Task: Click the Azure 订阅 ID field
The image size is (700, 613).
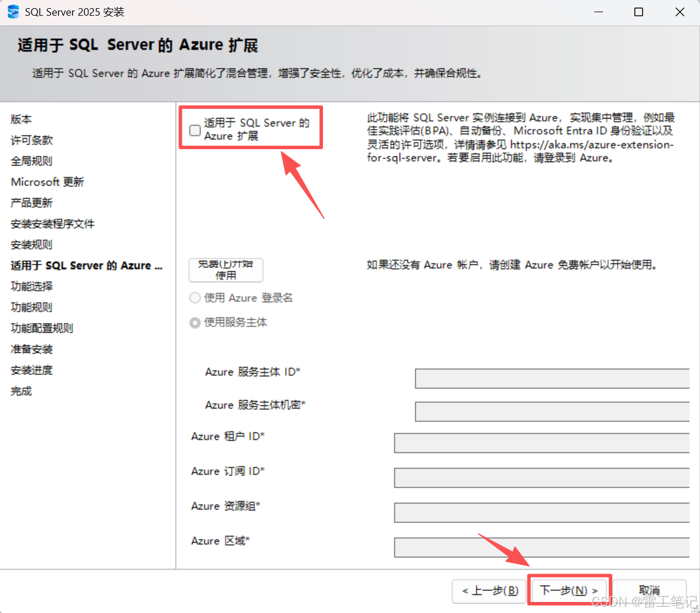Action: pyautogui.click(x=542, y=478)
